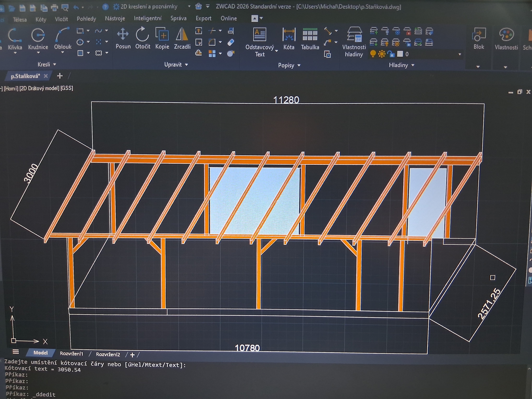The image size is (532, 399).
Task: Activate the Posun move tool
Action: click(x=123, y=38)
